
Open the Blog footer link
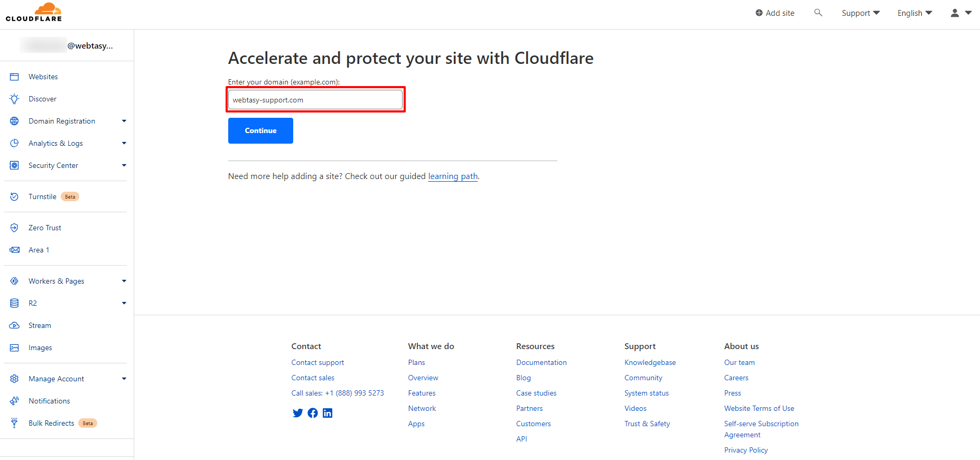pyautogui.click(x=524, y=378)
